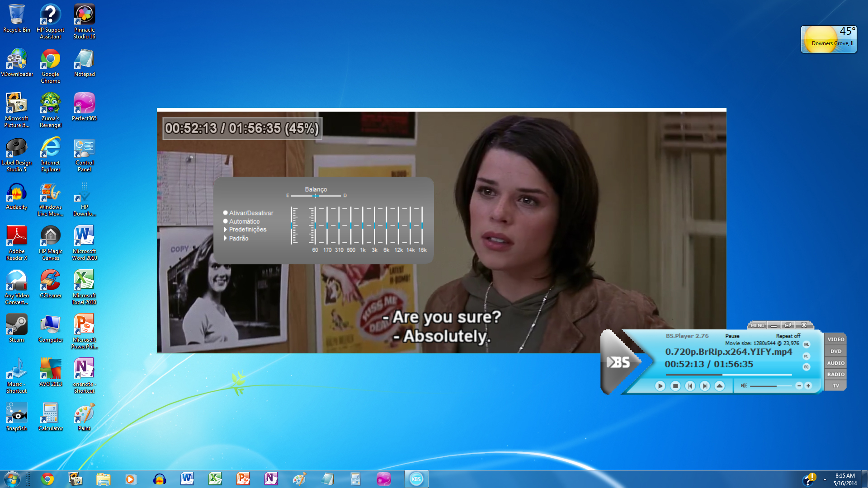Toggle the Automático equalizer option
868x488 pixels.
click(x=241, y=221)
